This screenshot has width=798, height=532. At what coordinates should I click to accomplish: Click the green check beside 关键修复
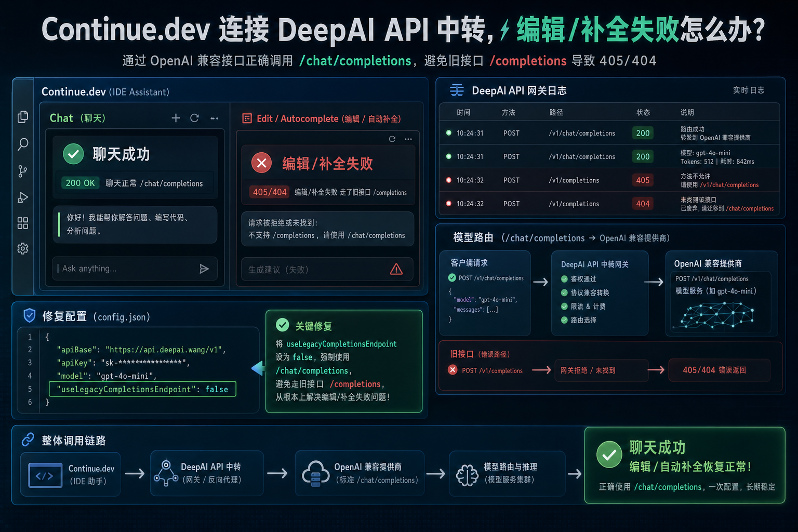coord(283,325)
